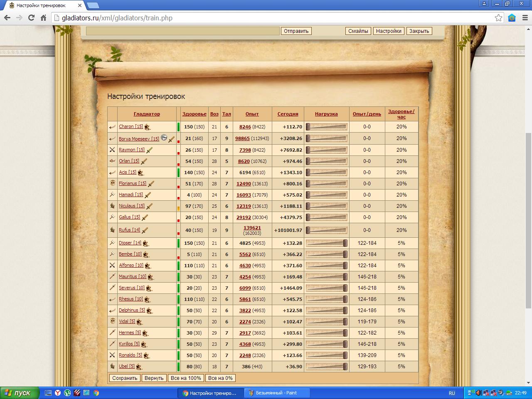
Task: Click the load slider in Hamadi row
Action: tap(326, 195)
